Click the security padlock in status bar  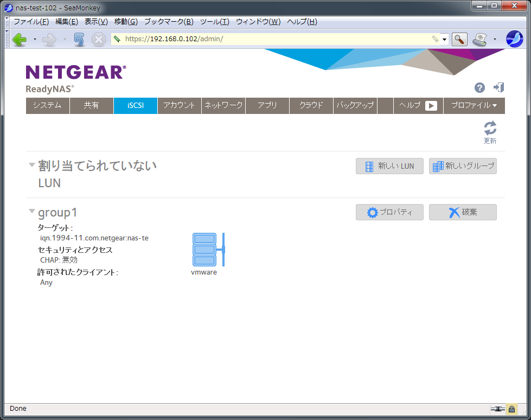point(511,409)
